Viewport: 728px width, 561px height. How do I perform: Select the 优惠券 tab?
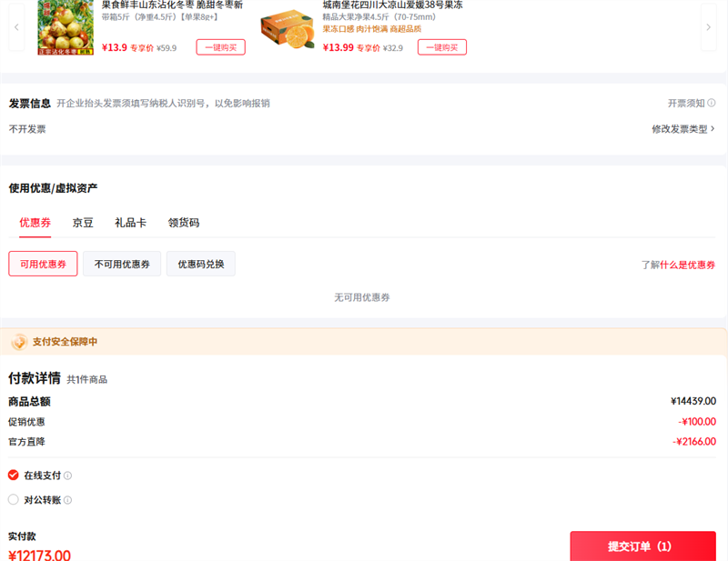tap(35, 223)
